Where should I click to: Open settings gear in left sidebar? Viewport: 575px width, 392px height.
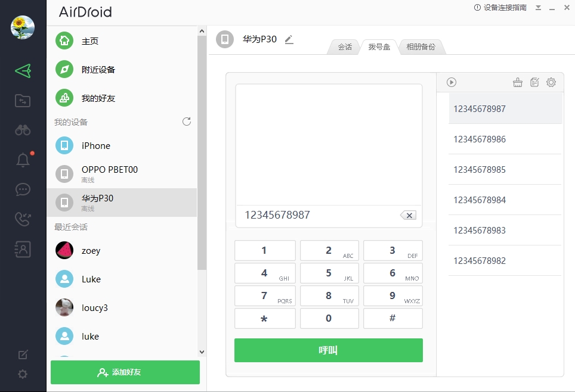pyautogui.click(x=23, y=374)
